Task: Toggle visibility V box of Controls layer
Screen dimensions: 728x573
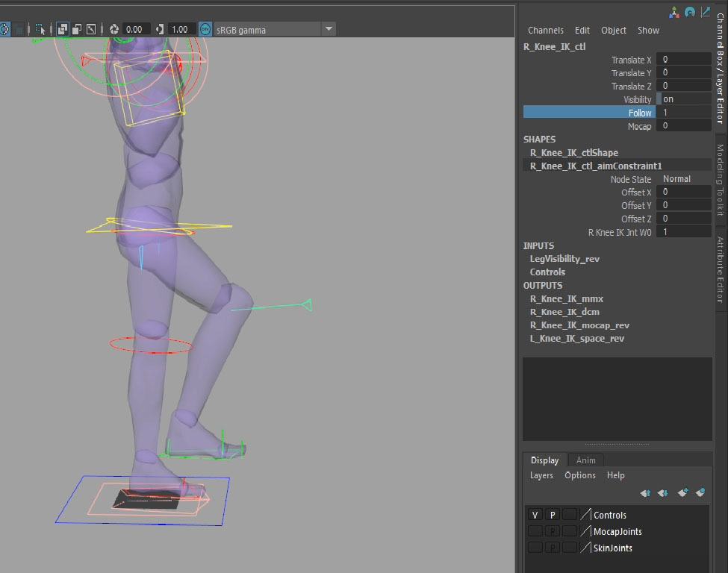Action: 535,515
